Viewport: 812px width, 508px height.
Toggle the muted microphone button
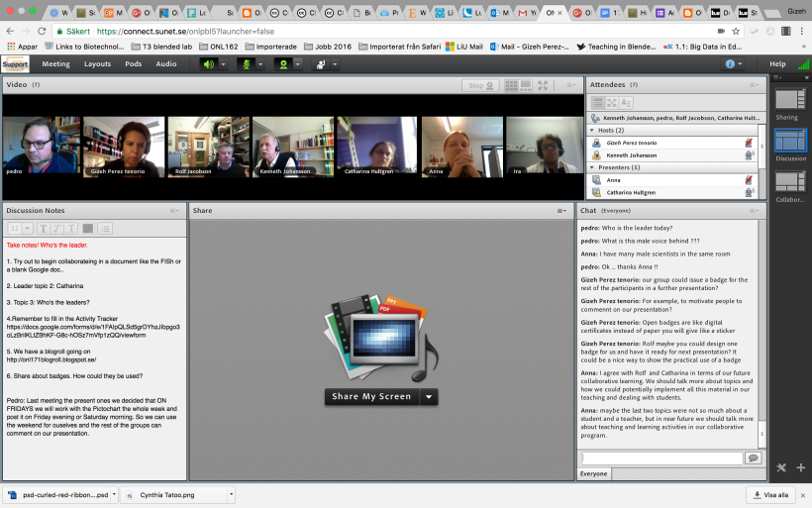coord(246,64)
